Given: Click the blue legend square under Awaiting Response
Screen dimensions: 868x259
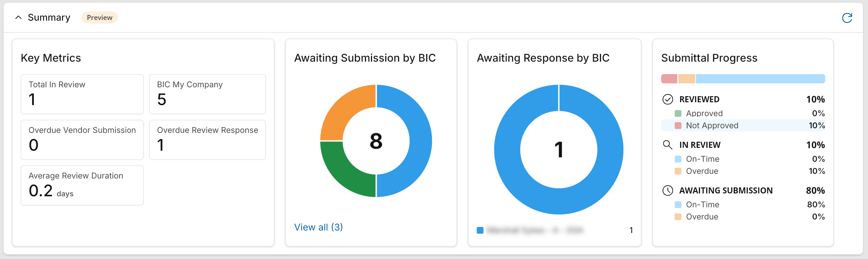Looking at the screenshot, I should click(x=480, y=230).
